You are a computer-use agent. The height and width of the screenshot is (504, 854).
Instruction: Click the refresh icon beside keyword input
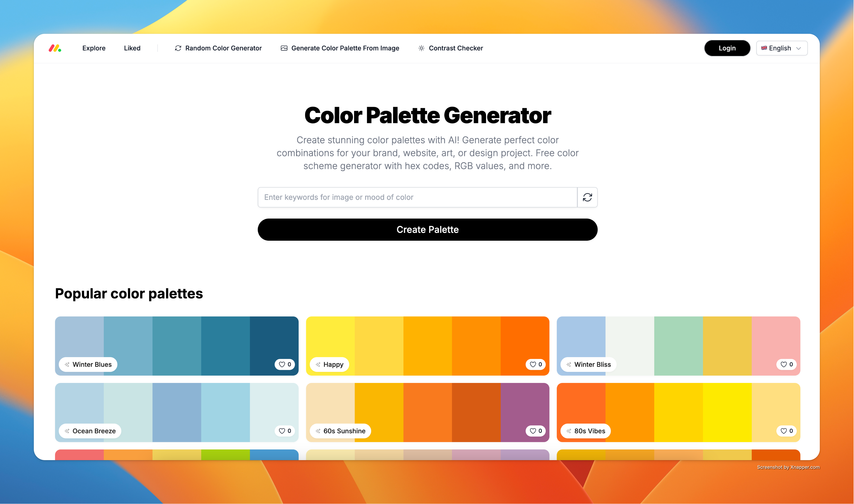[587, 197]
